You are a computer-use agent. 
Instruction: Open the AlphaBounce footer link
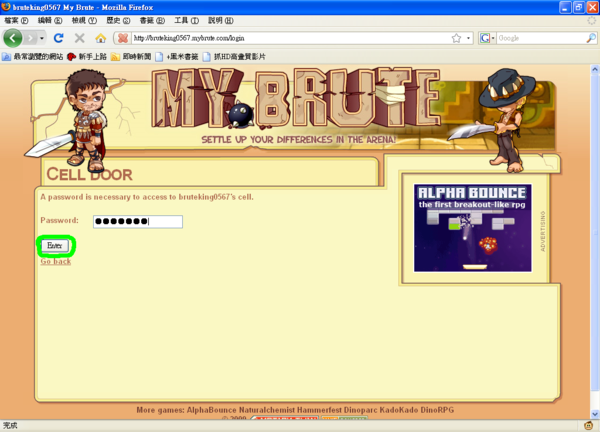coord(212,410)
